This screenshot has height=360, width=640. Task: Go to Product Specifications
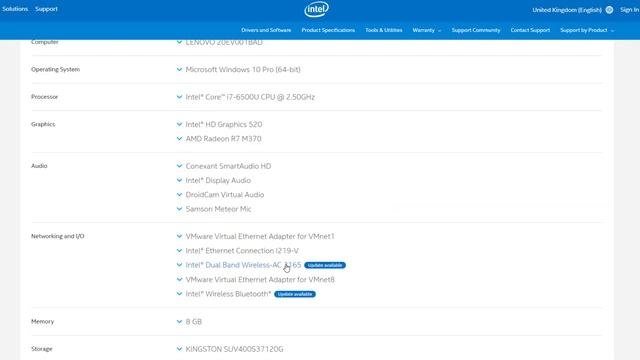[x=328, y=30]
